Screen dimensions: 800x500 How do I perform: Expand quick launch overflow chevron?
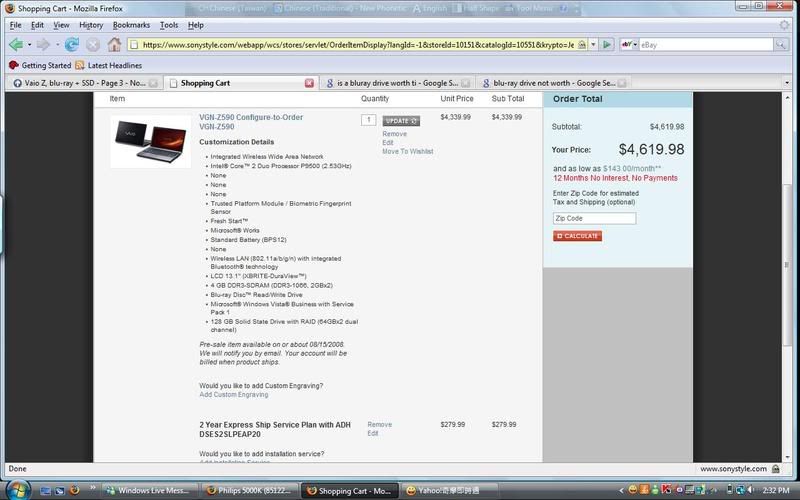[x=93, y=488]
